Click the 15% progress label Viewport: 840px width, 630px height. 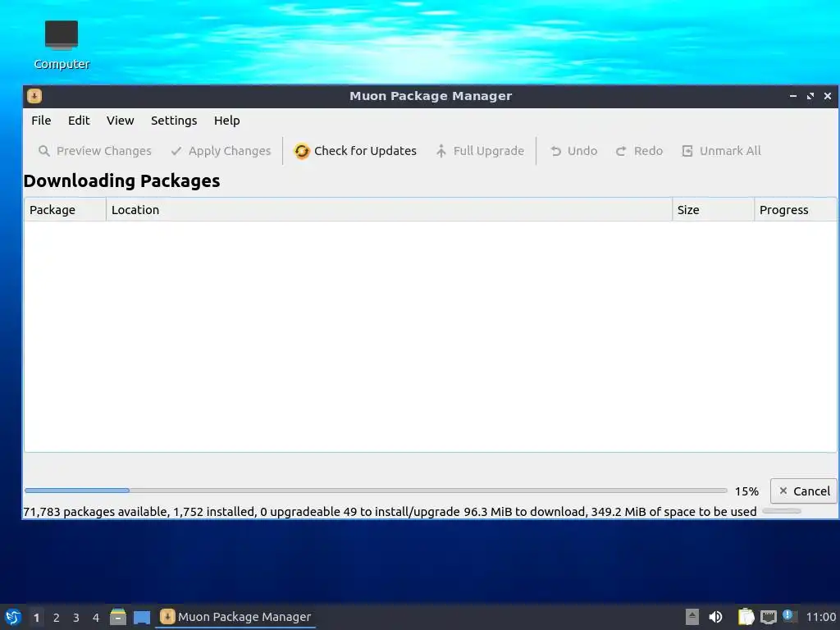point(746,491)
